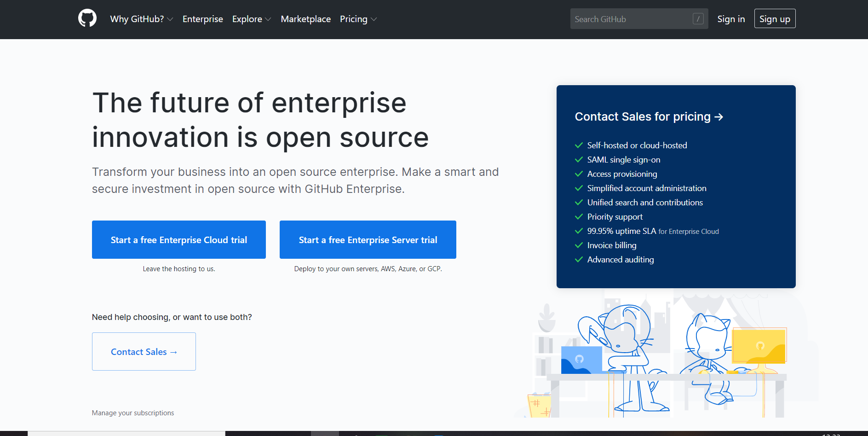
Task: Click 'Leave the hosting to us.' caption
Action: [x=179, y=269]
